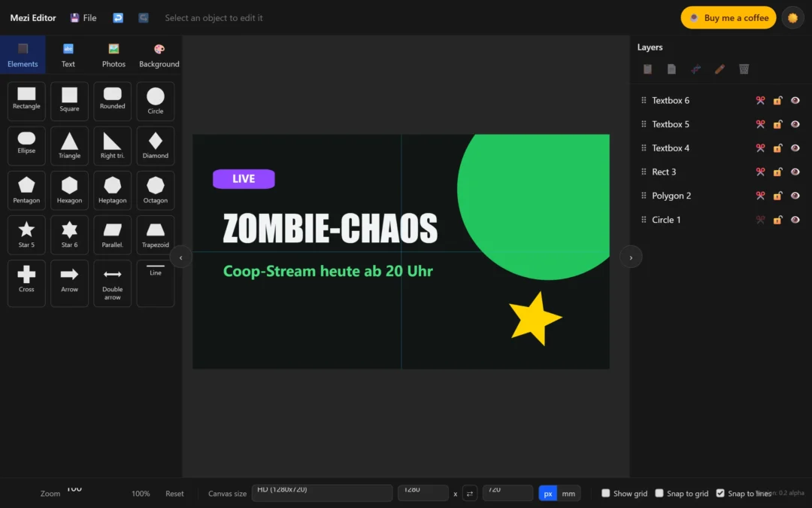The width and height of the screenshot is (812, 508).
Task: Insert a Star 6 shape
Action: pyautogui.click(x=69, y=235)
